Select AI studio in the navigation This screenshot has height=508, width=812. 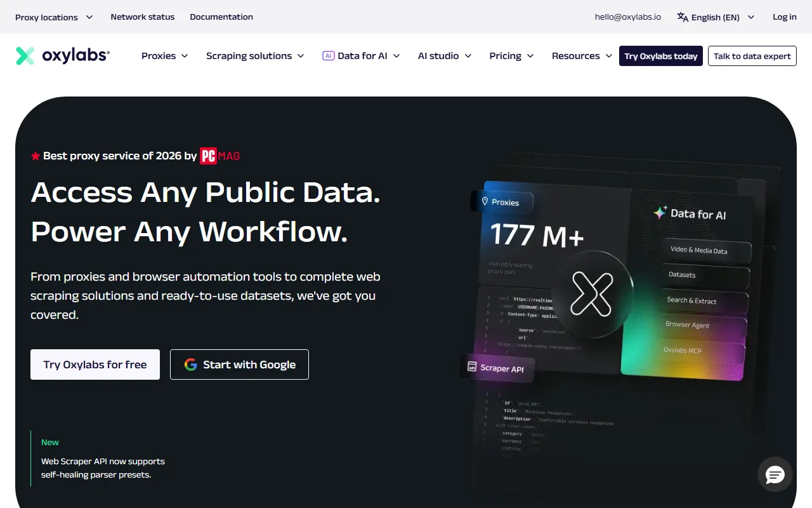pyautogui.click(x=445, y=56)
